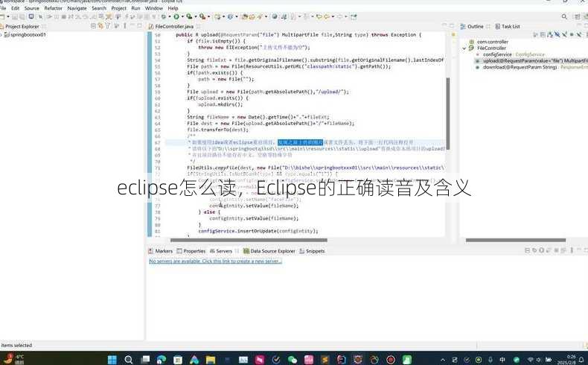Open the Refactor menu
The height and width of the screenshot is (365, 588).
[x=54, y=8]
